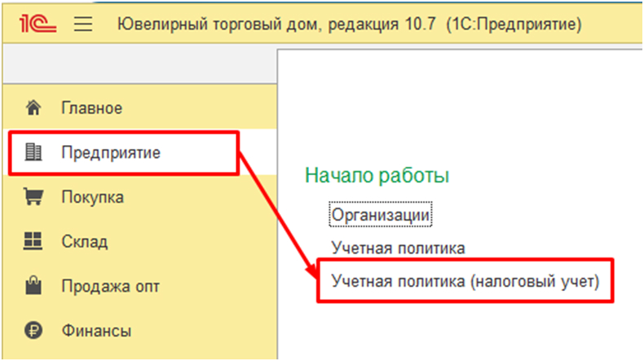Click the building icon for Предприятие
644x361 pixels.
pyautogui.click(x=33, y=152)
